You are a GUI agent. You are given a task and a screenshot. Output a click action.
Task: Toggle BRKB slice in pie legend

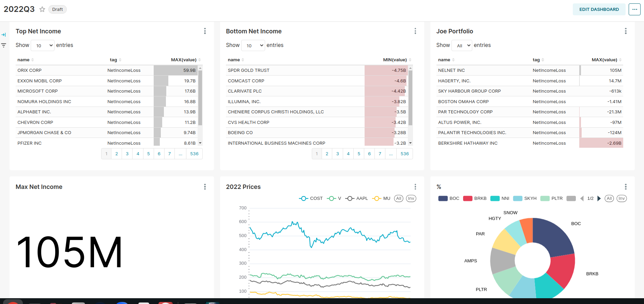[x=475, y=198]
